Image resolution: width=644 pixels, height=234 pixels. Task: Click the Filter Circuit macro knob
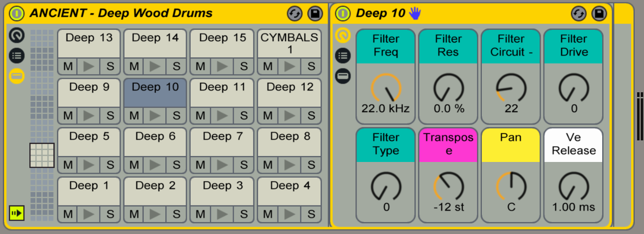pos(511,88)
